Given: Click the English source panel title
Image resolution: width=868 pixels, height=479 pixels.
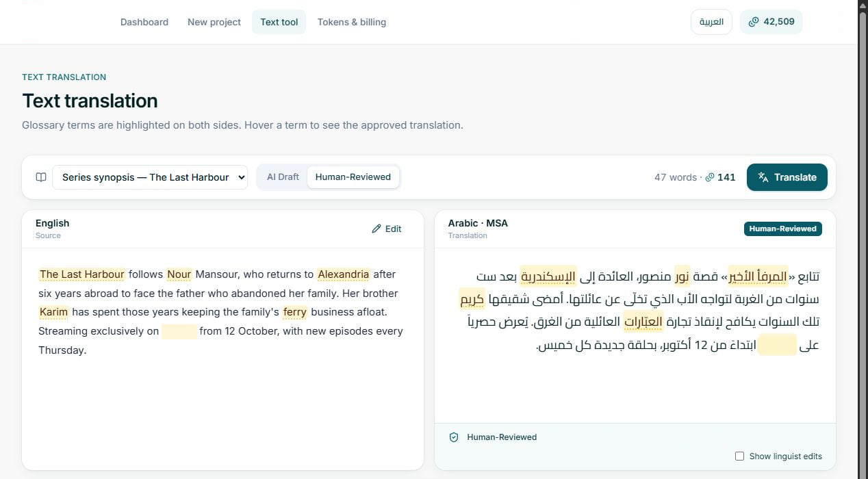Looking at the screenshot, I should 53,223.
